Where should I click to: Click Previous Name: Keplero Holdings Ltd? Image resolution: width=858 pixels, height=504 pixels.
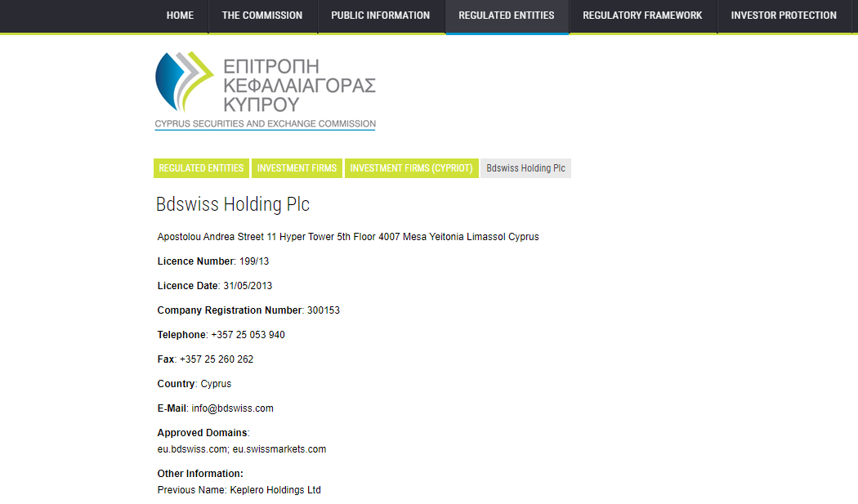pos(239,490)
